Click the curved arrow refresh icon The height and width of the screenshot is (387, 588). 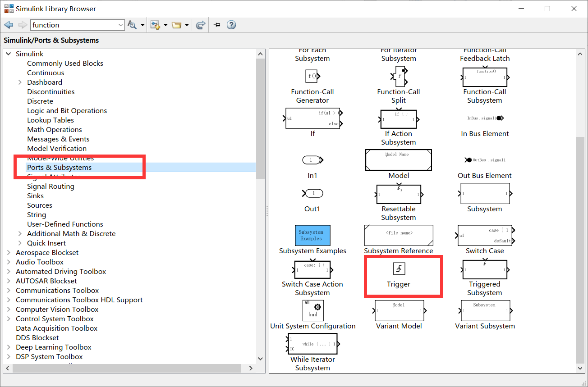tap(201, 25)
